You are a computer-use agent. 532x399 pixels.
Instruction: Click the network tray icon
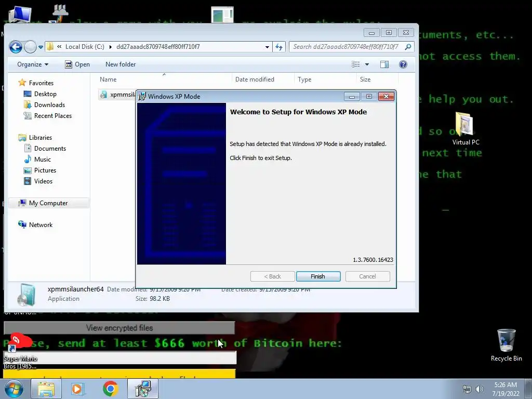pyautogui.click(x=467, y=389)
